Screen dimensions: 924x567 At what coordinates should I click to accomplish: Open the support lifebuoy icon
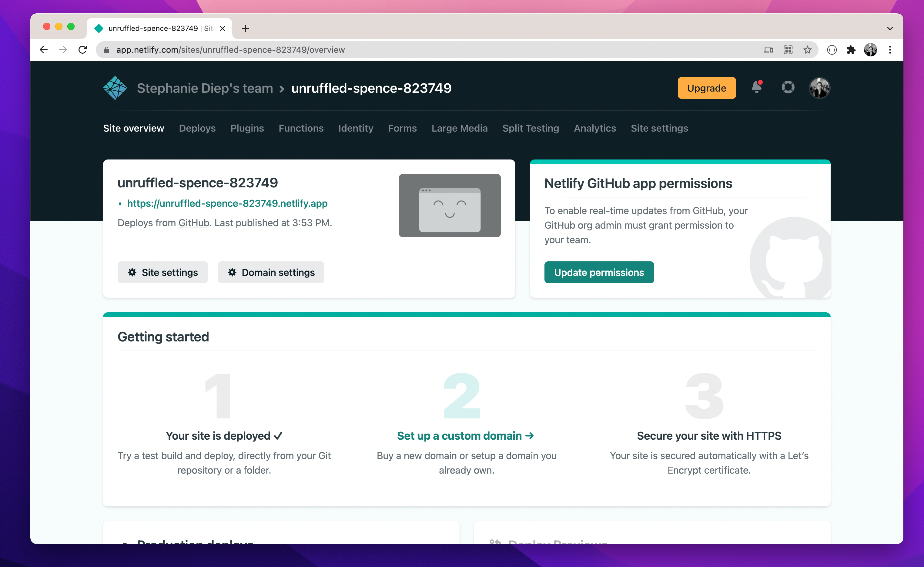[x=788, y=87]
